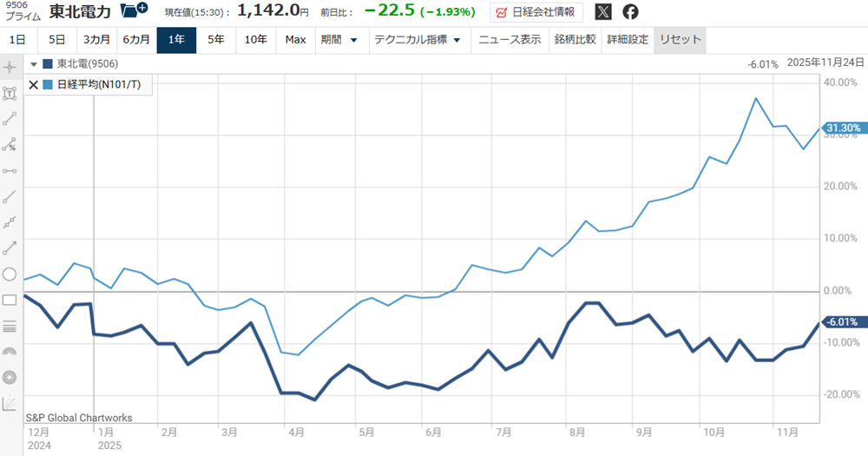Switch to the 5年 range tab
Screen dimensions: 868x456
point(216,40)
